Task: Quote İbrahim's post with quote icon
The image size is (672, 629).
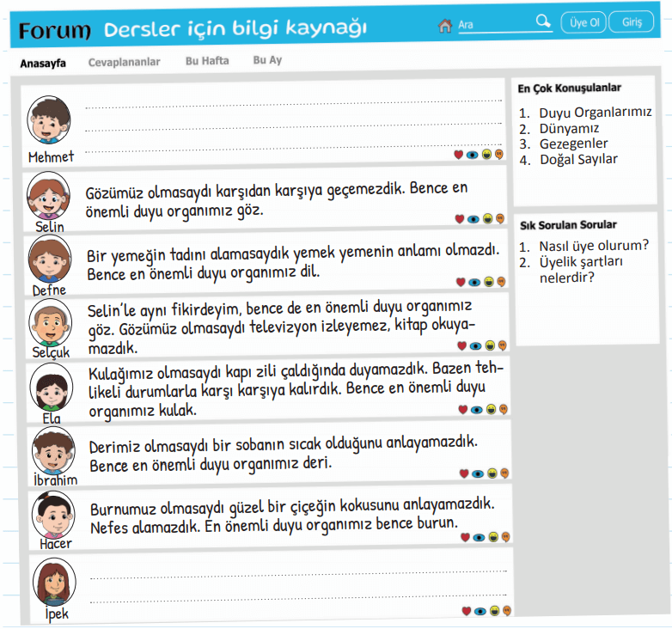Action: pos(504,473)
